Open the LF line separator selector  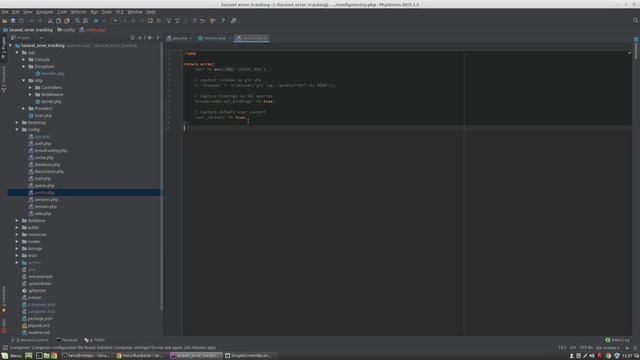coord(573,348)
